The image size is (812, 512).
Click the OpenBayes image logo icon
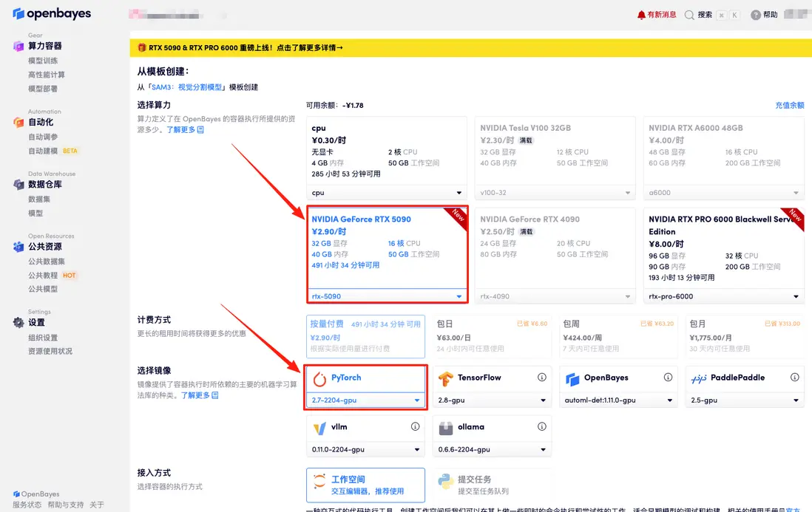pos(572,379)
